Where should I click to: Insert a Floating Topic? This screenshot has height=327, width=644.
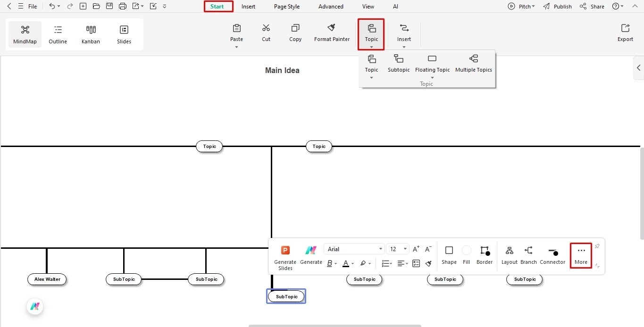432,61
